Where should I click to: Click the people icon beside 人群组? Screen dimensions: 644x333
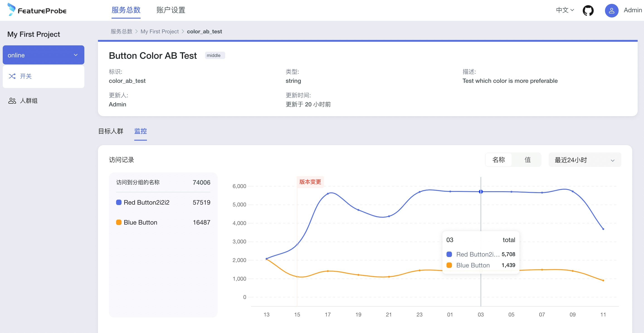(12, 101)
